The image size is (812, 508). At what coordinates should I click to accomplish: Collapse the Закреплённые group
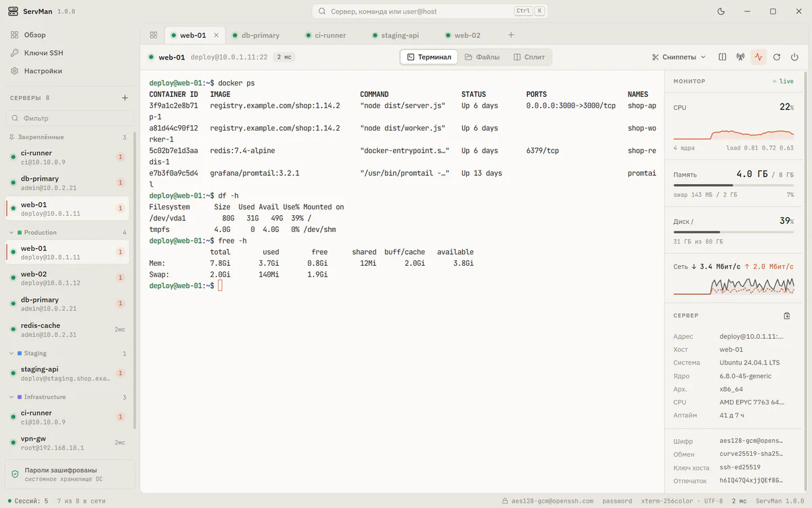[x=68, y=137]
